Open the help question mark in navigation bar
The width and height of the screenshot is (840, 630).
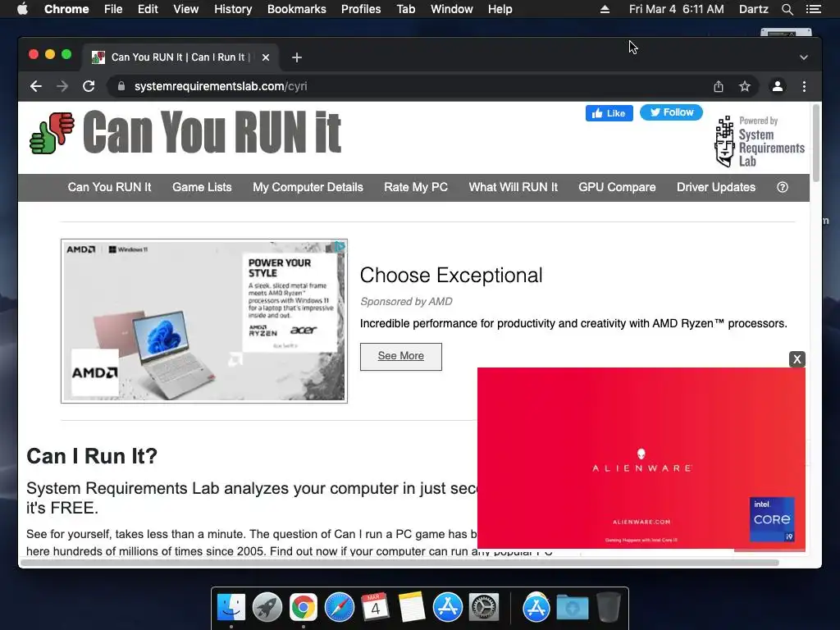[782, 187]
